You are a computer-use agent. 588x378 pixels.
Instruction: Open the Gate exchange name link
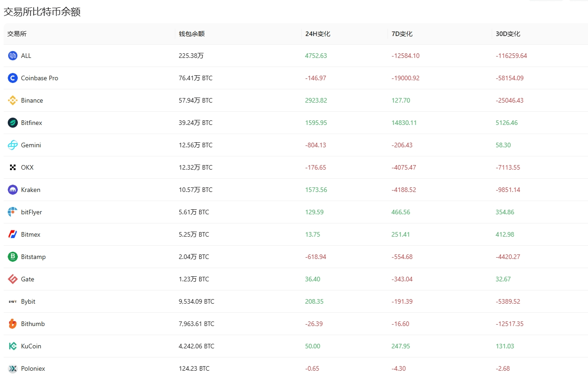pos(27,279)
